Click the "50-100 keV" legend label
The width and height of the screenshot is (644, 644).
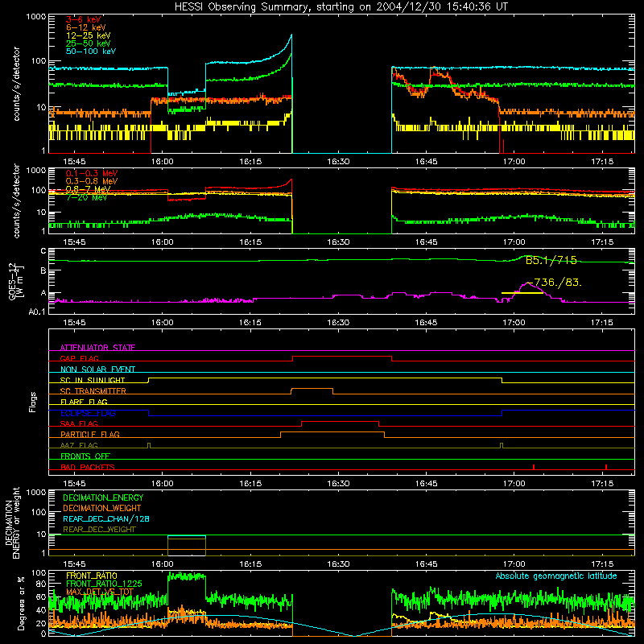click(91, 52)
